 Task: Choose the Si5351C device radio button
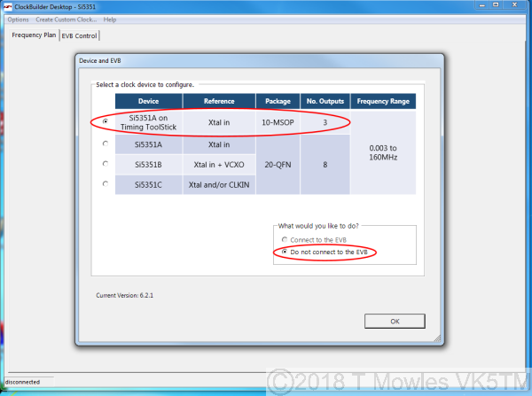(107, 183)
